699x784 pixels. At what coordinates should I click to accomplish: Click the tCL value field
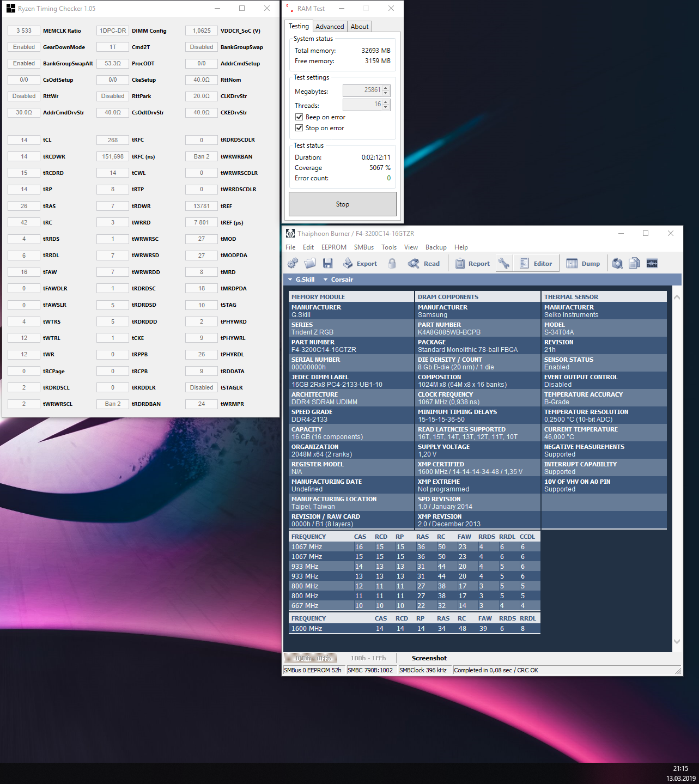pyautogui.click(x=24, y=140)
